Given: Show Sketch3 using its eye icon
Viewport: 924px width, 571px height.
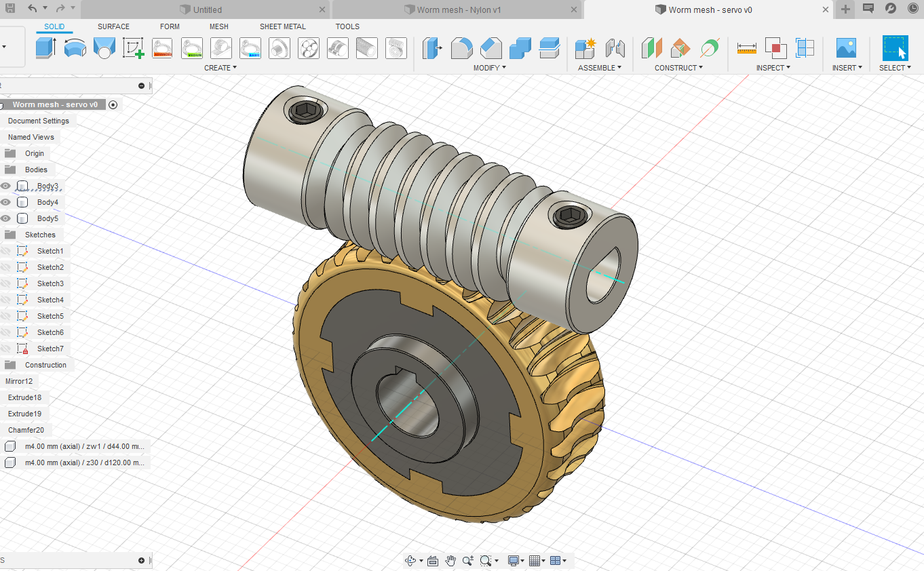Looking at the screenshot, I should point(5,283).
